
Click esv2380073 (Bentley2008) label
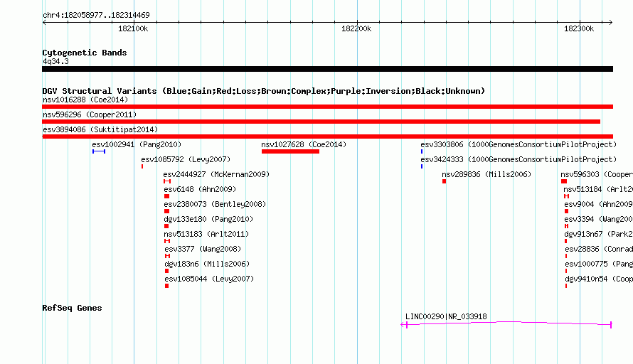pos(215,204)
